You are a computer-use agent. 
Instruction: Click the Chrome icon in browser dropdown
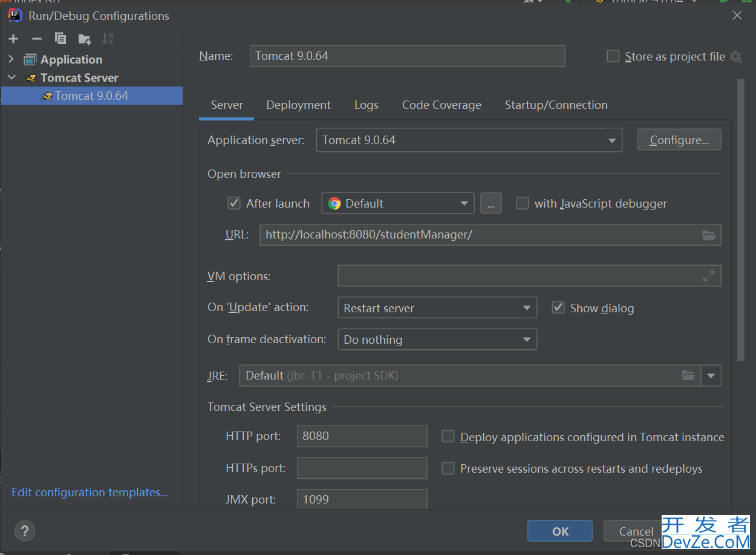point(334,203)
